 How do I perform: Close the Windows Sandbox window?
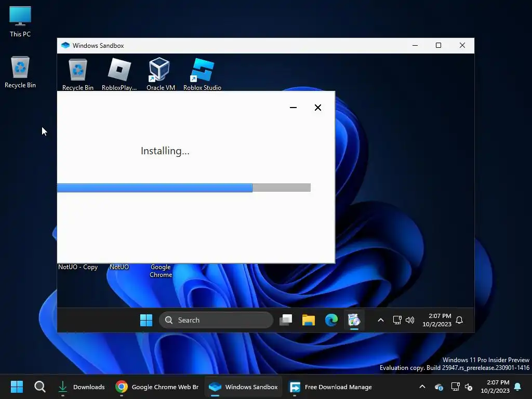(462, 46)
